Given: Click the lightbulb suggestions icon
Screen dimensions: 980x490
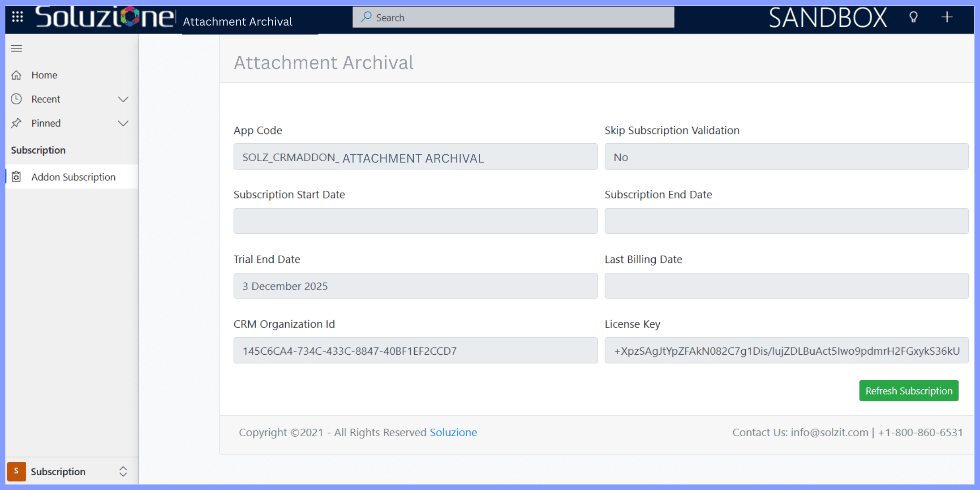Looking at the screenshot, I should 914,17.
